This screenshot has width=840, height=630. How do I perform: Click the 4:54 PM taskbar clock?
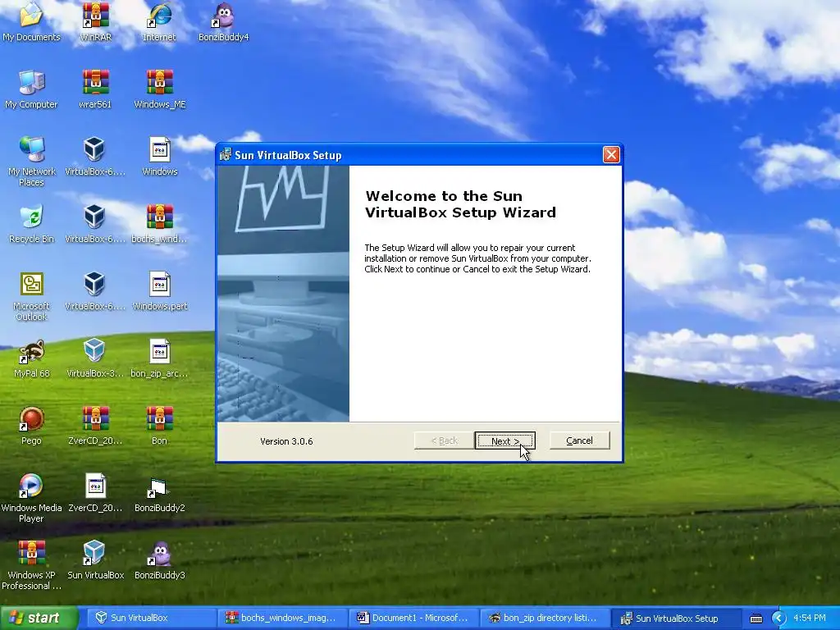click(810, 618)
